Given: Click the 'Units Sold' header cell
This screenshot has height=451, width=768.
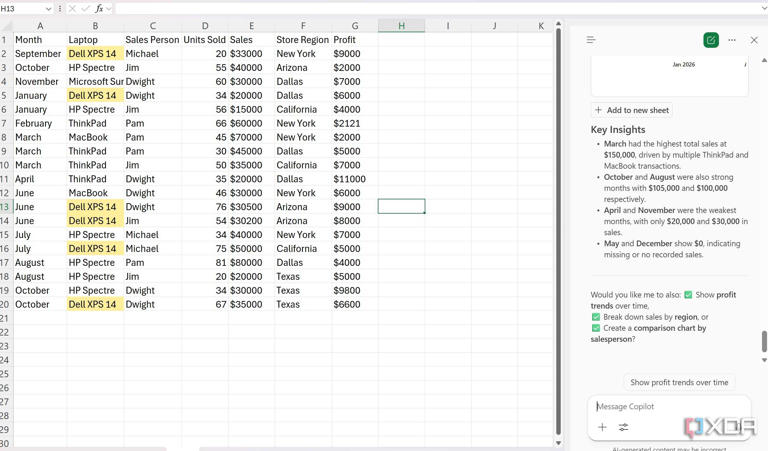Looking at the screenshot, I should [x=205, y=40].
